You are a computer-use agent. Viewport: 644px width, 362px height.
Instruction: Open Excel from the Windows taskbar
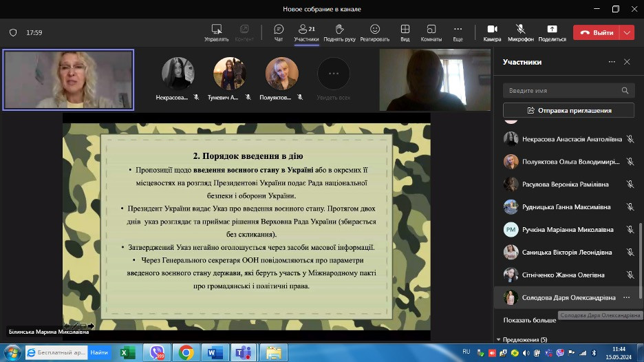[127, 352]
